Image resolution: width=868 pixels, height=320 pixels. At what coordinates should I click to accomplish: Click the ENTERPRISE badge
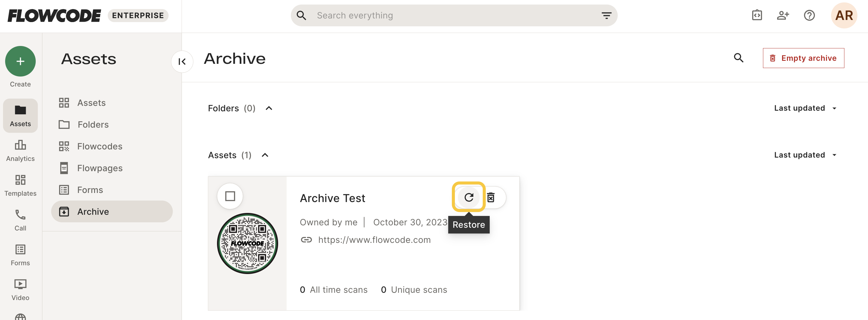click(138, 15)
